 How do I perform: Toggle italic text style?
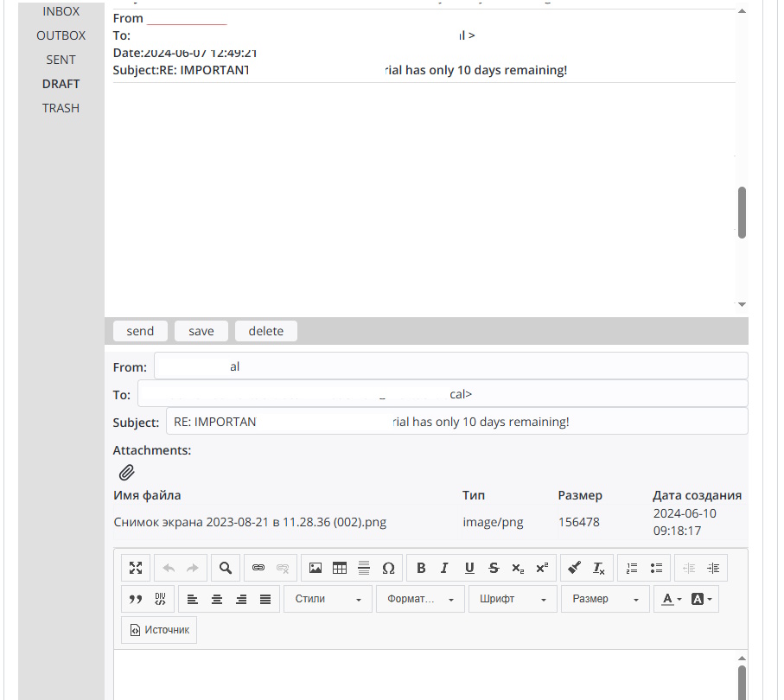pyautogui.click(x=444, y=568)
